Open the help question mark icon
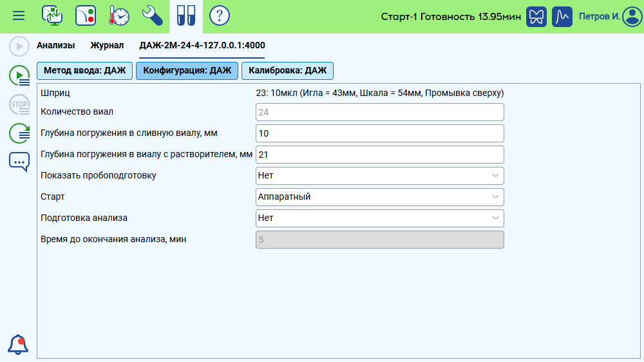644x362 pixels. click(220, 16)
